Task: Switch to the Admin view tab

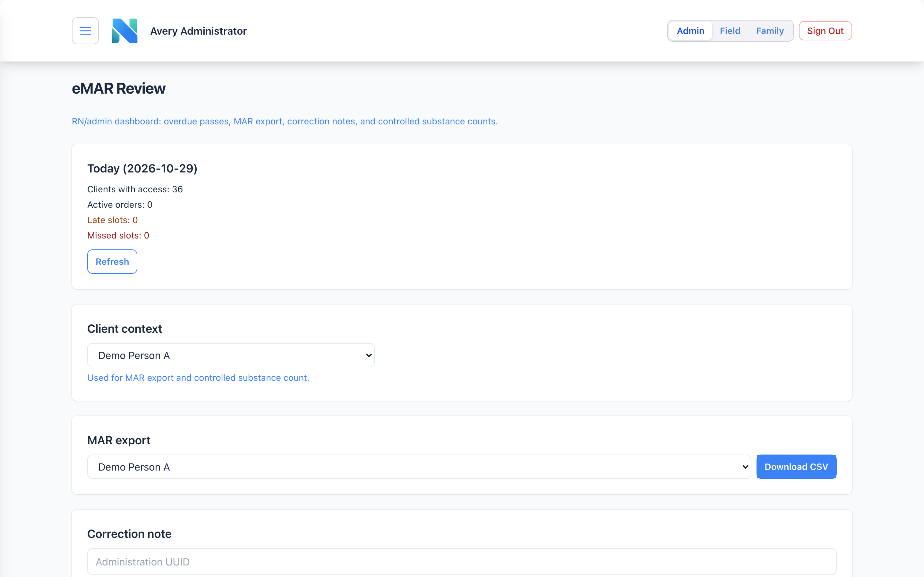Action: [x=690, y=30]
